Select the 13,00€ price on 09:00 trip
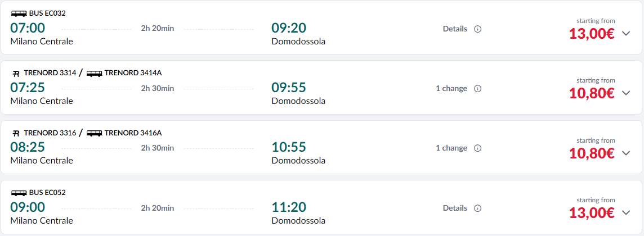Viewport: 644px width, 236px height. tap(592, 213)
